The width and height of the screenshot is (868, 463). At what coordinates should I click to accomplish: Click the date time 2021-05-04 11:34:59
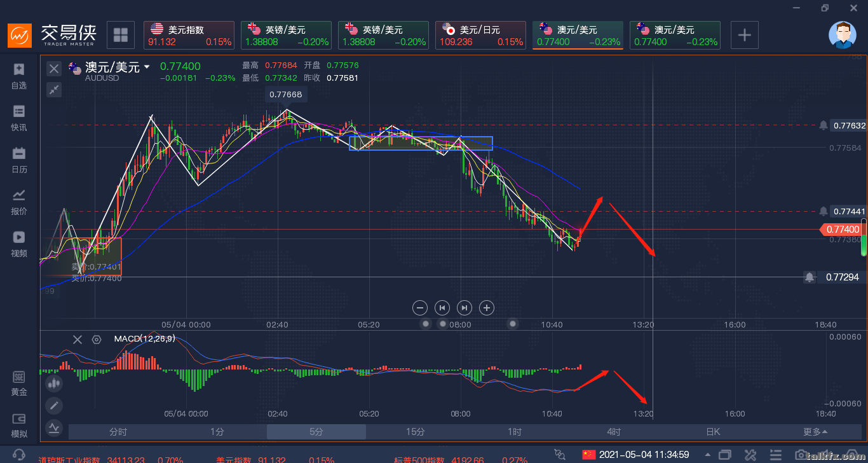click(x=645, y=455)
